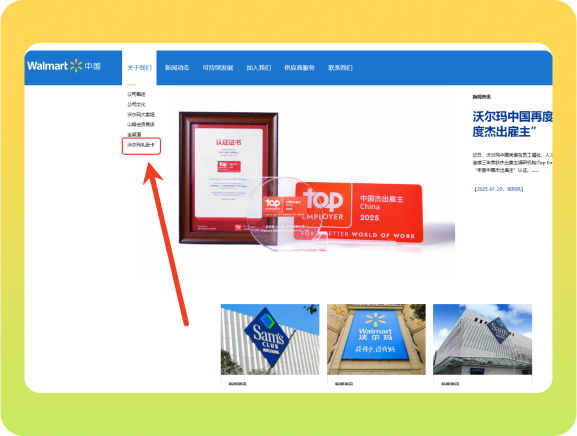
Task: Select 公司概述 in the dropdown
Action: [136, 95]
